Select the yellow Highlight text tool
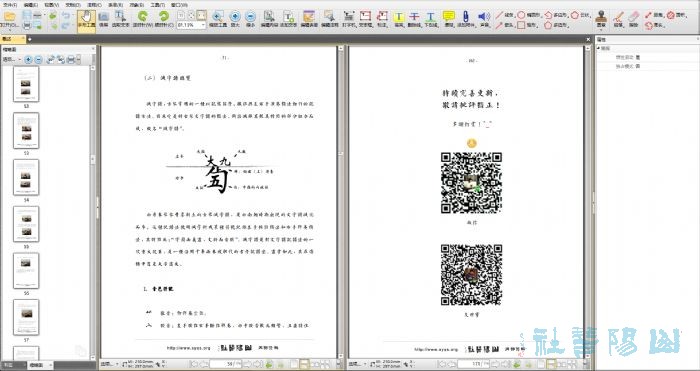This screenshot has width=700, height=371. 399,20
